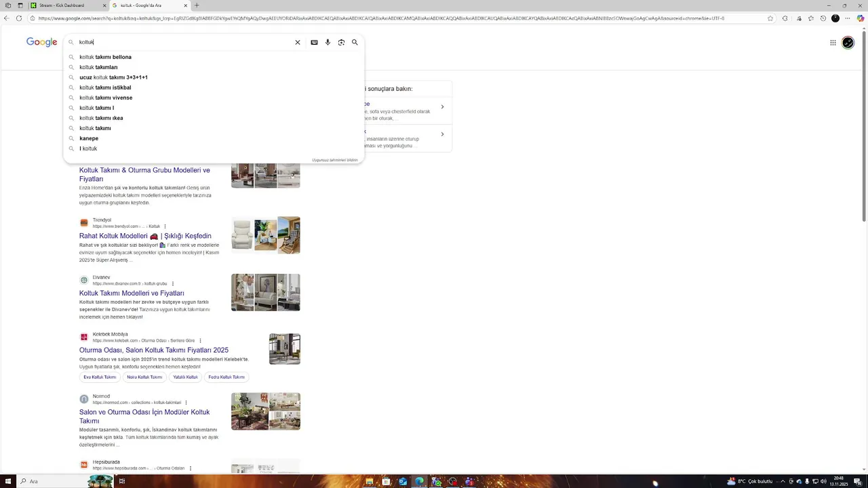Expand the second related-results chevron
The height and width of the screenshot is (488, 868).
pos(442,134)
